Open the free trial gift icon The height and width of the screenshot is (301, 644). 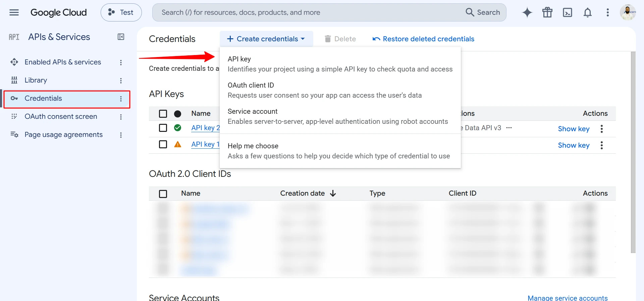click(x=547, y=12)
